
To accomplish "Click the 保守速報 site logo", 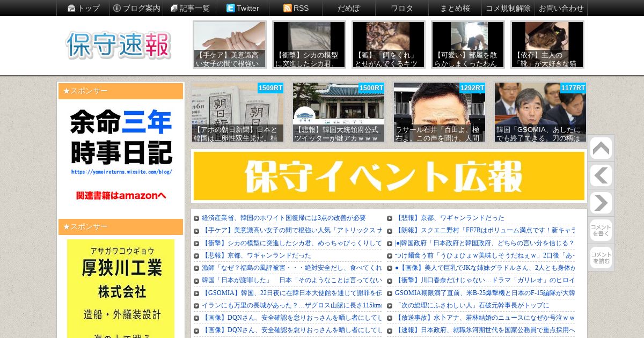I will tap(119, 45).
